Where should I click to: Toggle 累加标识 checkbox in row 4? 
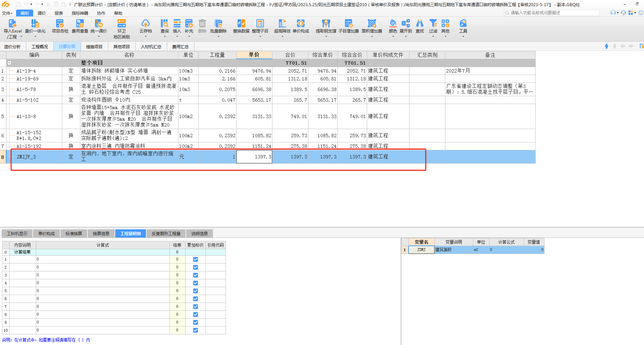(x=196, y=283)
